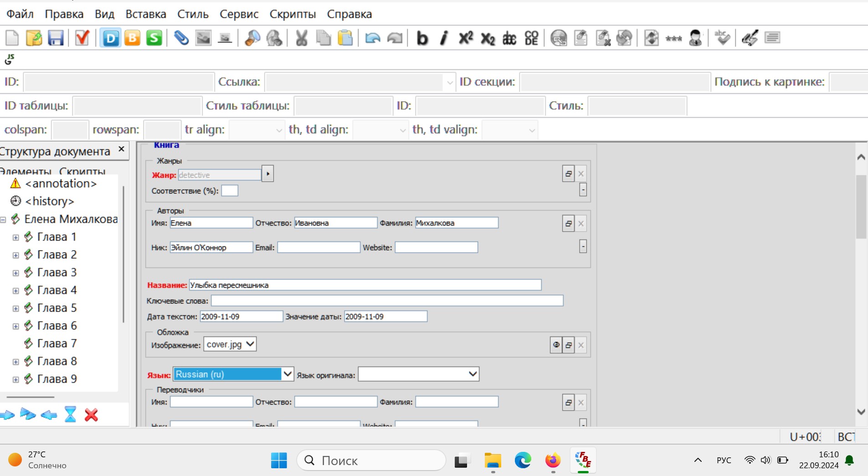Toggle cover preview with the eye icon

tap(556, 345)
